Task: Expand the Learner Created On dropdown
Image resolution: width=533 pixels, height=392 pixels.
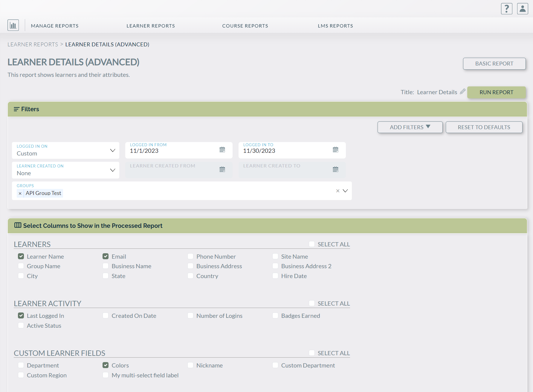Action: click(112, 170)
